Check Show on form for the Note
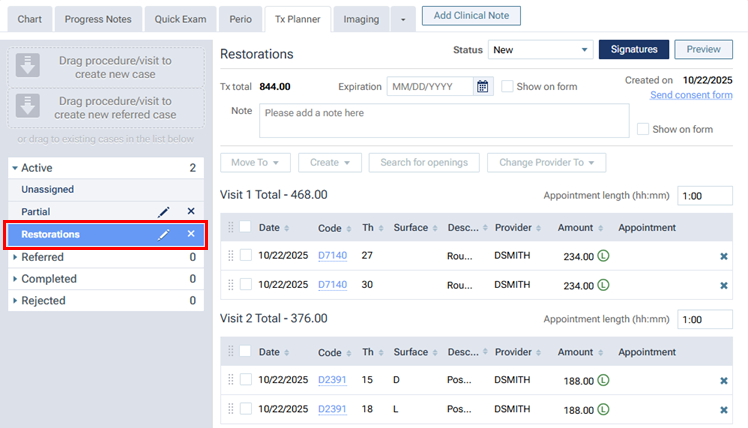 pos(643,129)
